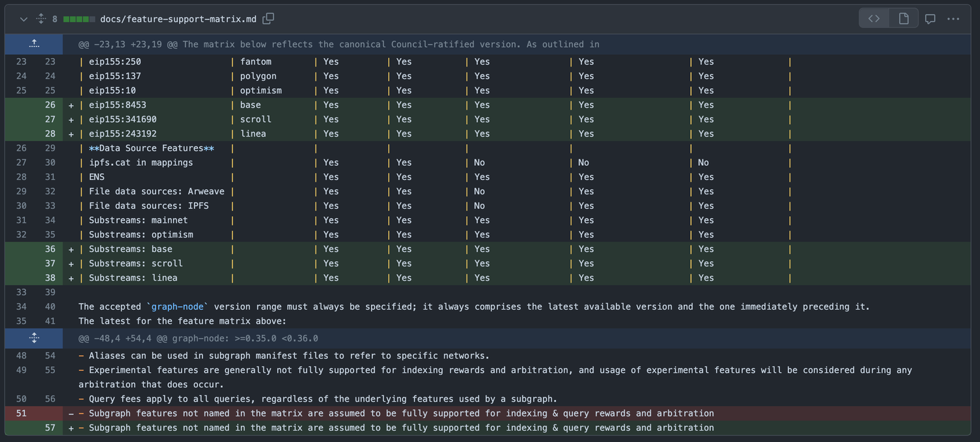Open the docs/feature-support-matrix.md file link
980x442 pixels.
coord(178,19)
